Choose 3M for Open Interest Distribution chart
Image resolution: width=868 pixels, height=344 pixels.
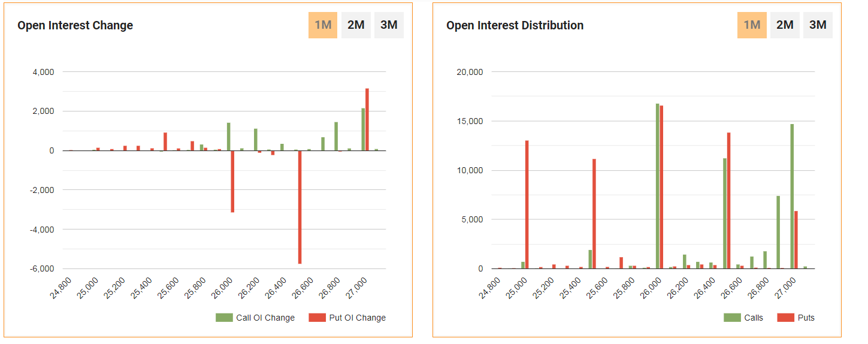coord(818,25)
